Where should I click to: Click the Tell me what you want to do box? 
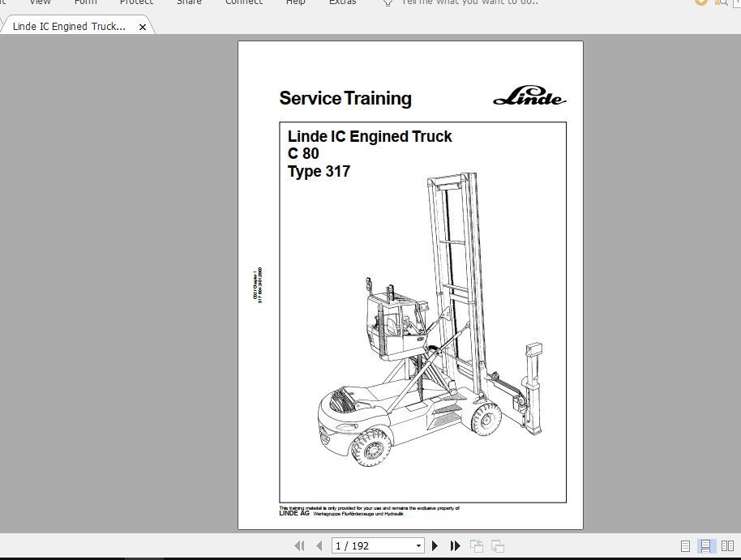(x=469, y=2)
